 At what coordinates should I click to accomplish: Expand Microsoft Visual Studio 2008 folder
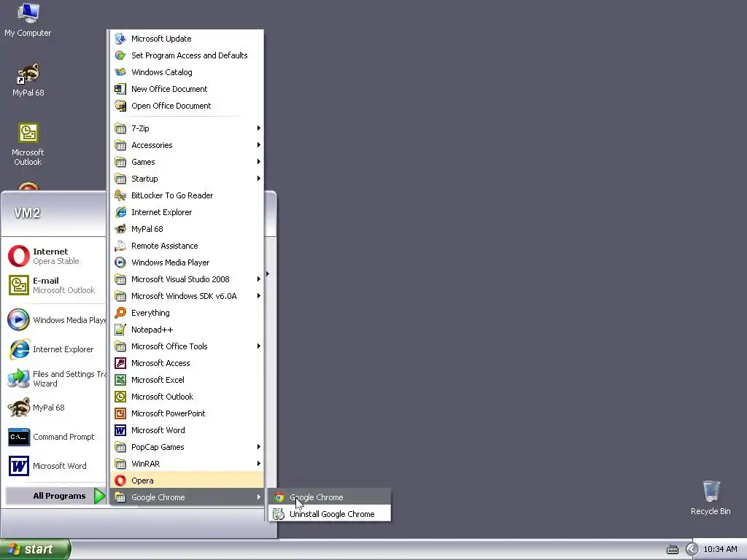187,279
